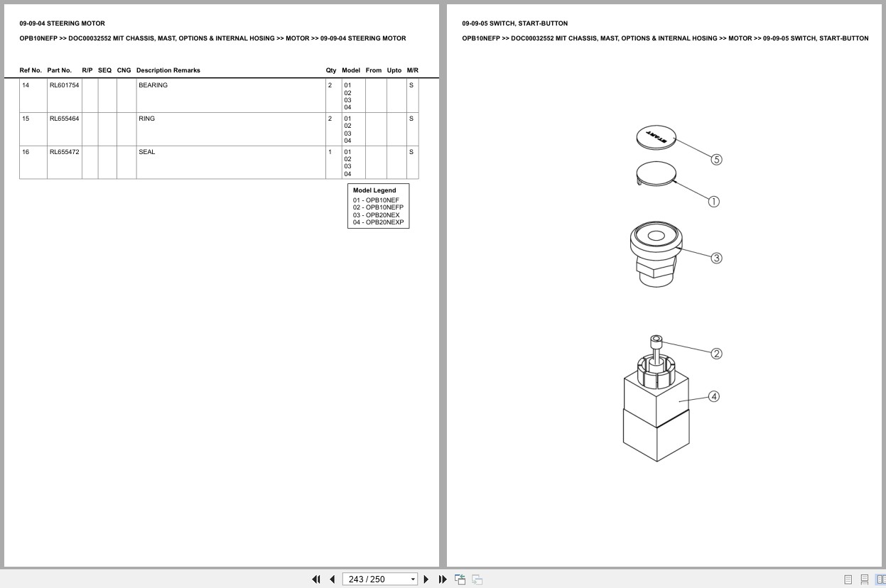The height and width of the screenshot is (588, 886).
Task: Click callout number 2 in diagram
Action: [716, 354]
